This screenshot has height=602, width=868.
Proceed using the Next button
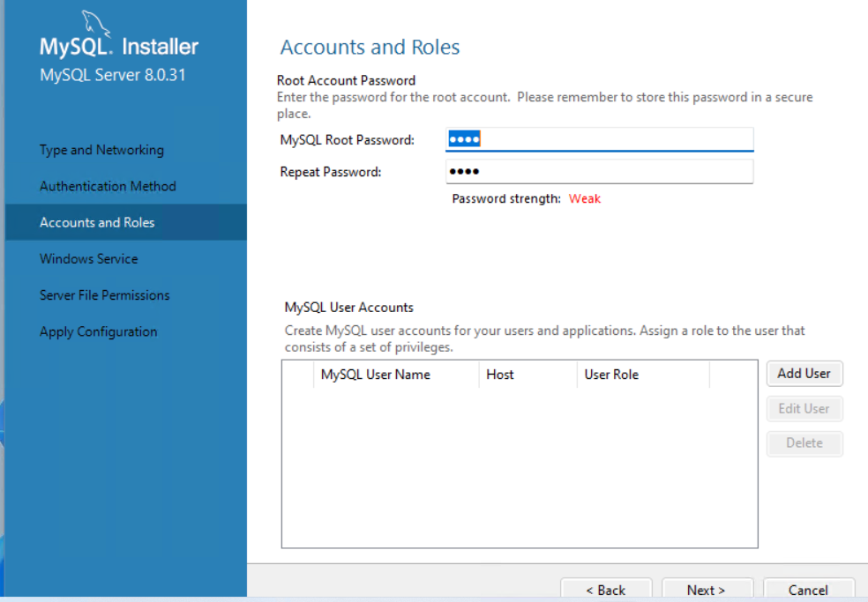click(x=707, y=590)
